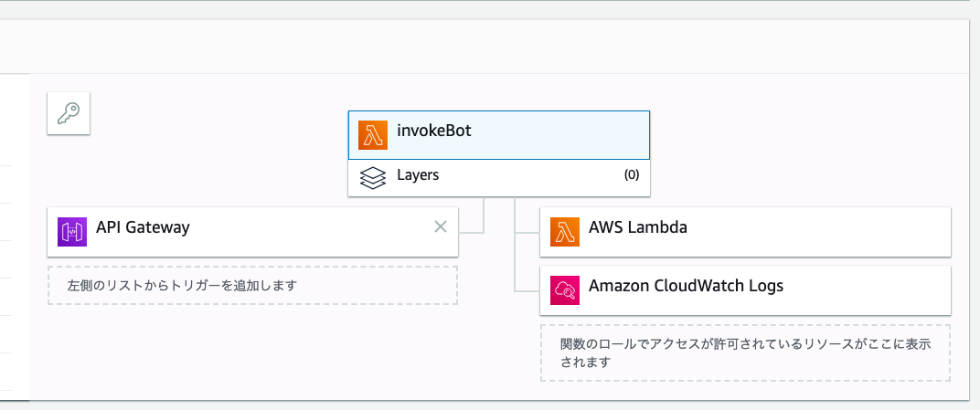Click the dashed add-trigger placeholder box
Screen dimensions: 980x410
click(x=252, y=285)
